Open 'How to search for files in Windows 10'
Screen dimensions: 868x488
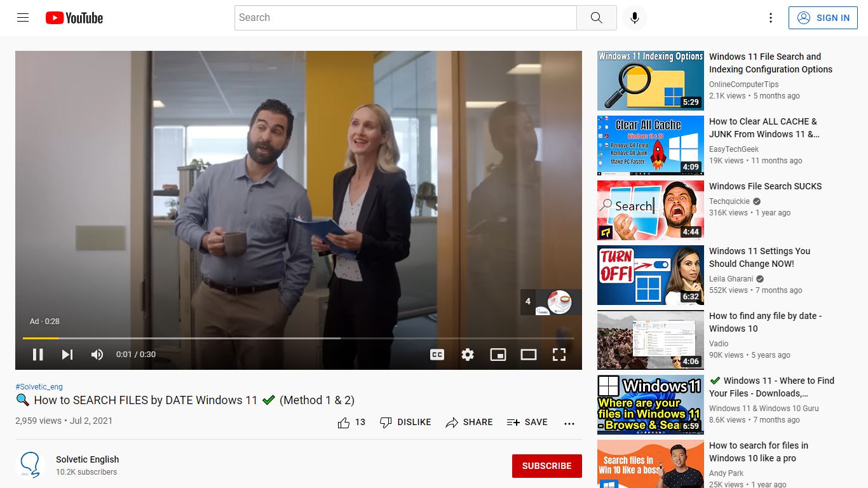[x=759, y=452]
